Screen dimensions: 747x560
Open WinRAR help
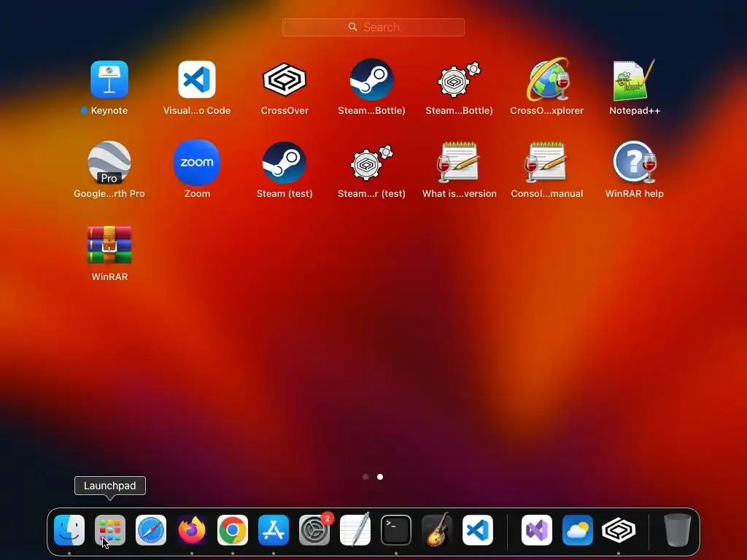(634, 163)
